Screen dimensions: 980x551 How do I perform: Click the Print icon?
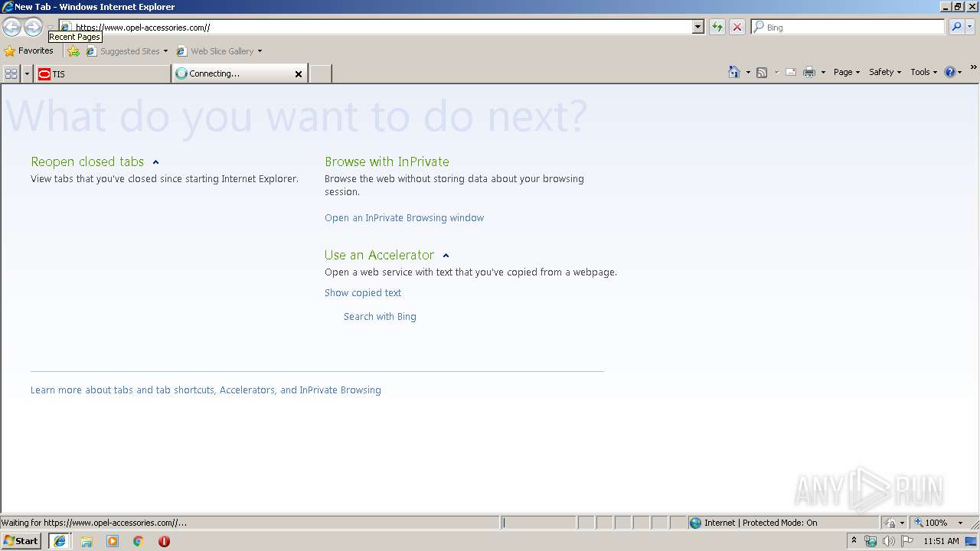click(x=809, y=72)
